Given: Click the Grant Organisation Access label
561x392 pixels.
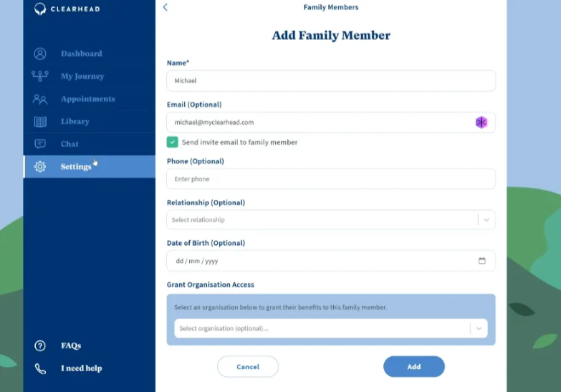Looking at the screenshot, I should [211, 285].
